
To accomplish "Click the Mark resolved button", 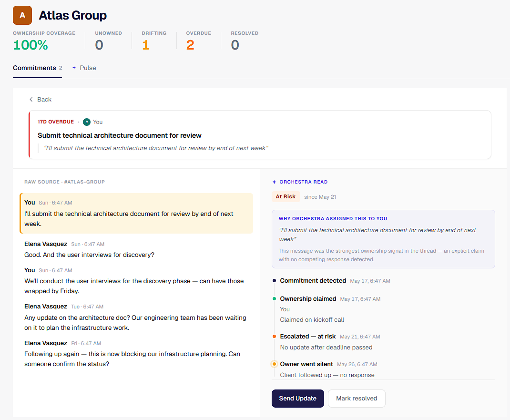I will 357,399.
